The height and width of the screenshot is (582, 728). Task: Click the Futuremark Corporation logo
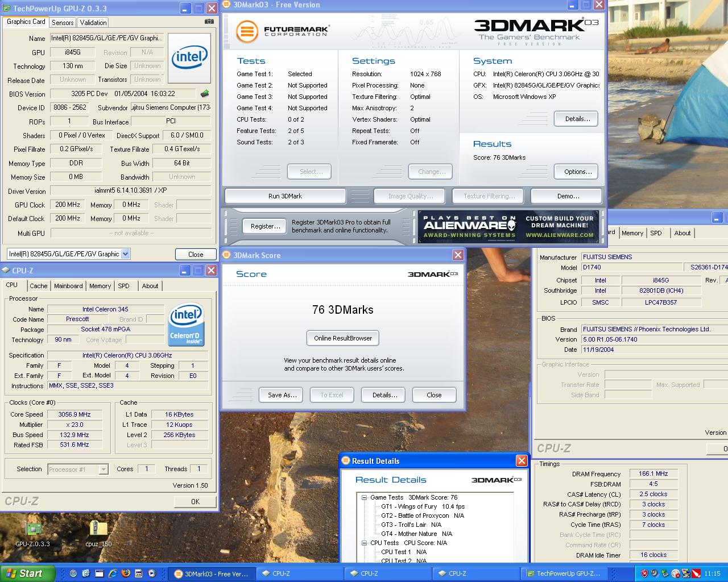pyautogui.click(x=283, y=31)
